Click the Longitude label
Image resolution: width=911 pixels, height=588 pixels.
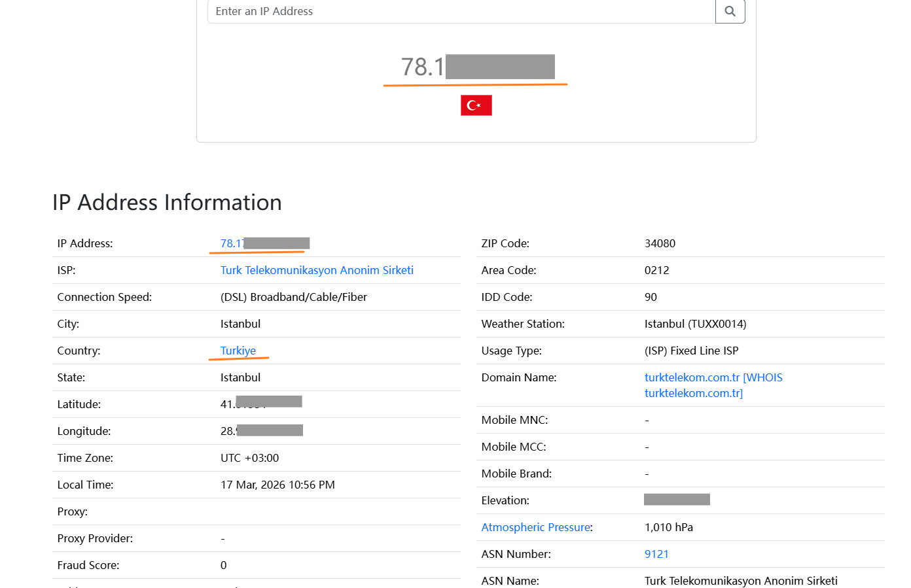84,431
